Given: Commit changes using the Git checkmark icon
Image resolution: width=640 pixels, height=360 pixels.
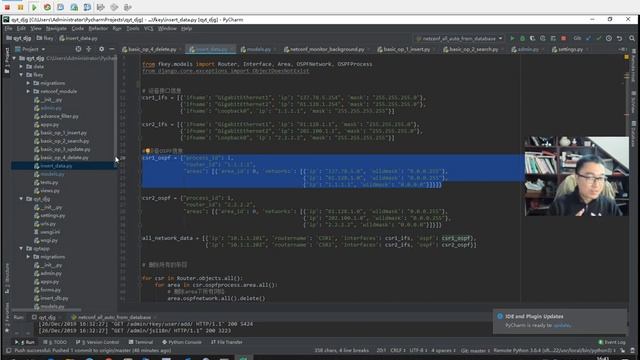Looking at the screenshot, I should (598, 38).
